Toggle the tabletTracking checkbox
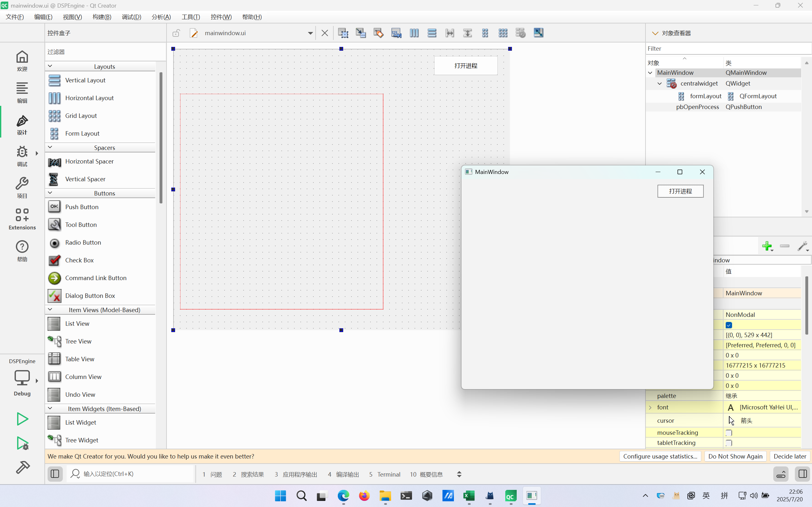The height and width of the screenshot is (507, 812). click(x=729, y=443)
